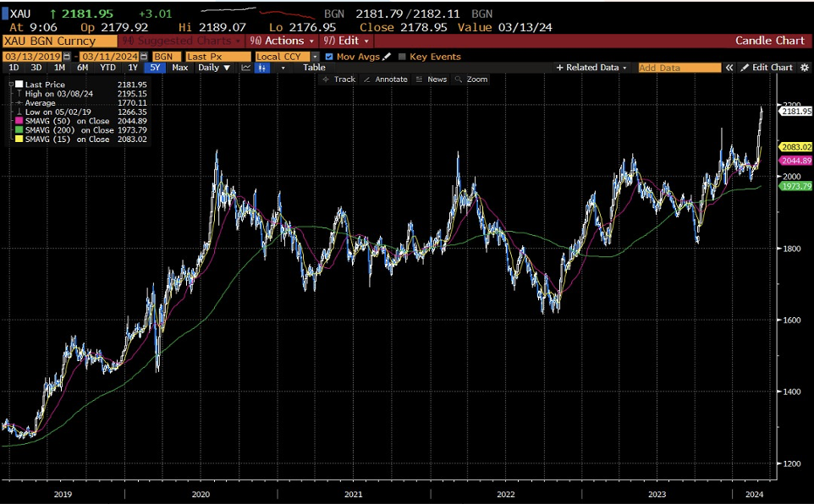Click the white Last Price color swatch
The image size is (814, 504).
pos(19,84)
